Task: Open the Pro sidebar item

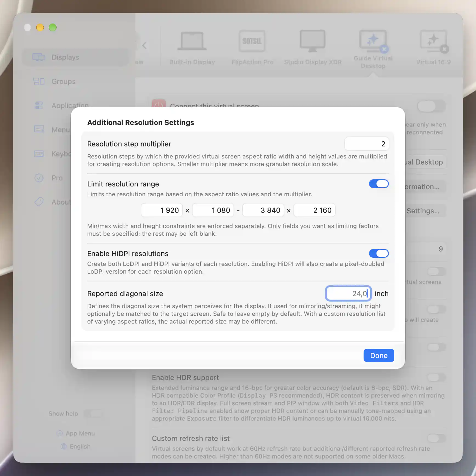Action: click(75, 178)
